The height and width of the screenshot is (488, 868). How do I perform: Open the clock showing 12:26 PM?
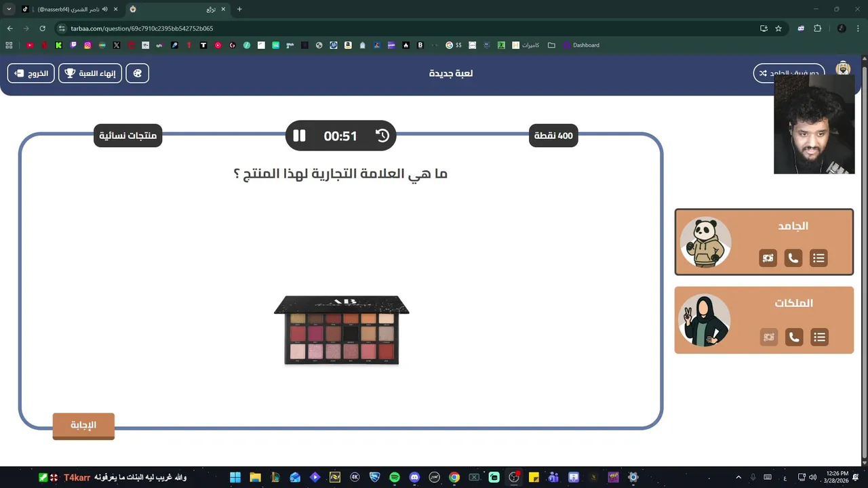tap(837, 477)
